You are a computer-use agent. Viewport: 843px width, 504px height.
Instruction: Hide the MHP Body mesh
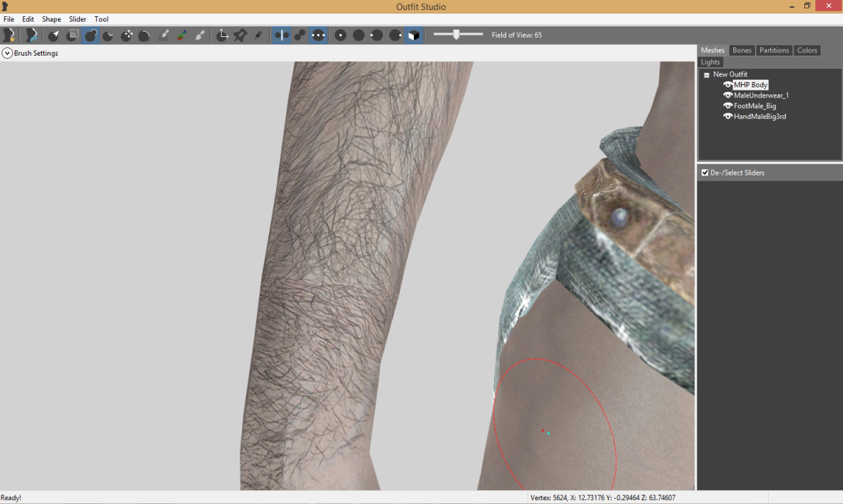pos(728,85)
